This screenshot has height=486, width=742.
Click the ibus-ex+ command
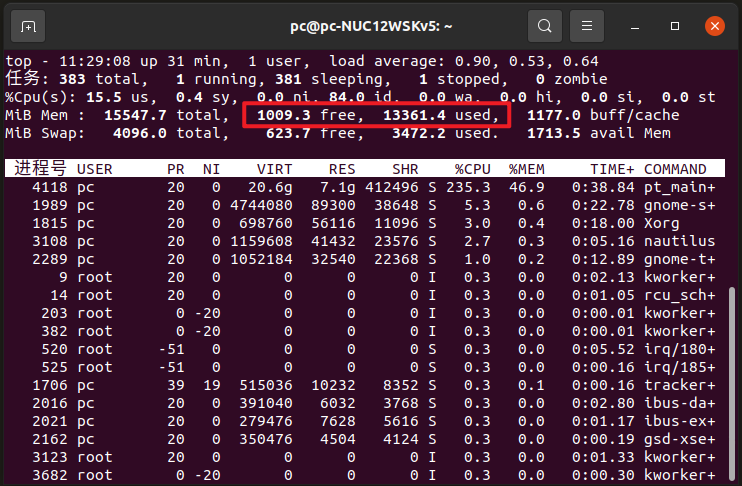680,421
